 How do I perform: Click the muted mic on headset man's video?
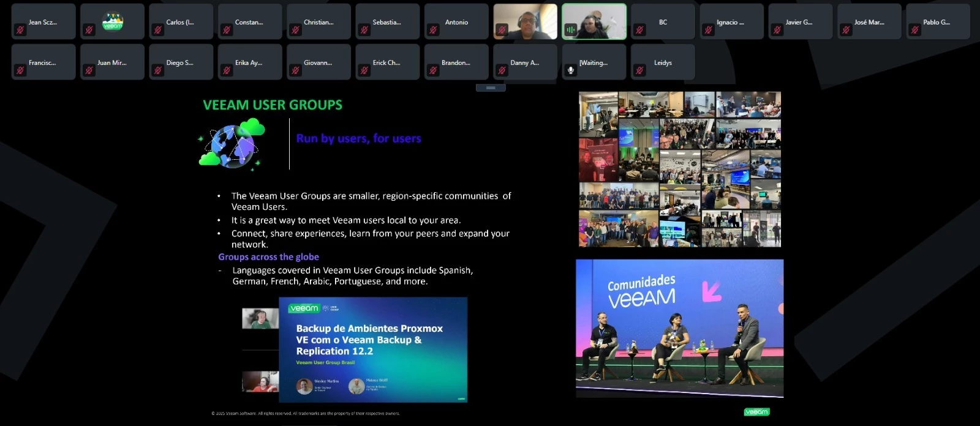pos(502,30)
